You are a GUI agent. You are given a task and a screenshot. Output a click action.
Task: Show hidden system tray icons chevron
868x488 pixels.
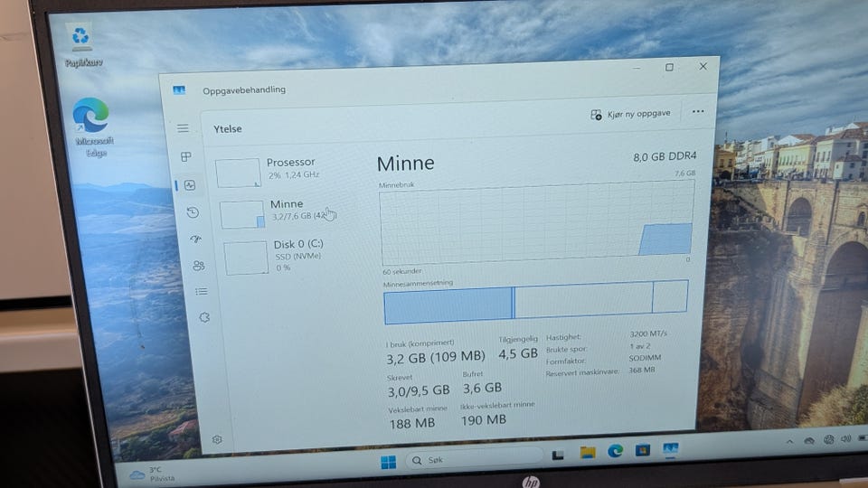coord(790,442)
